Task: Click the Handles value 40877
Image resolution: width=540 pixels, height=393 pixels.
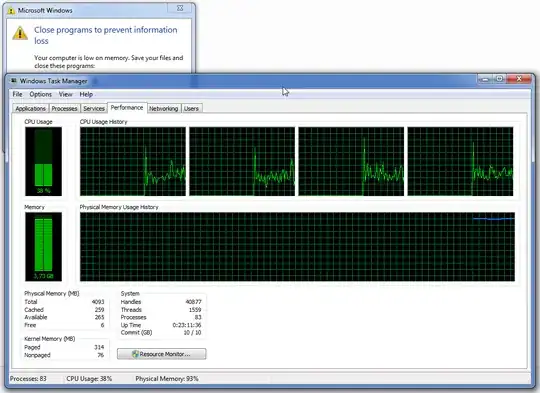Action: (194, 302)
